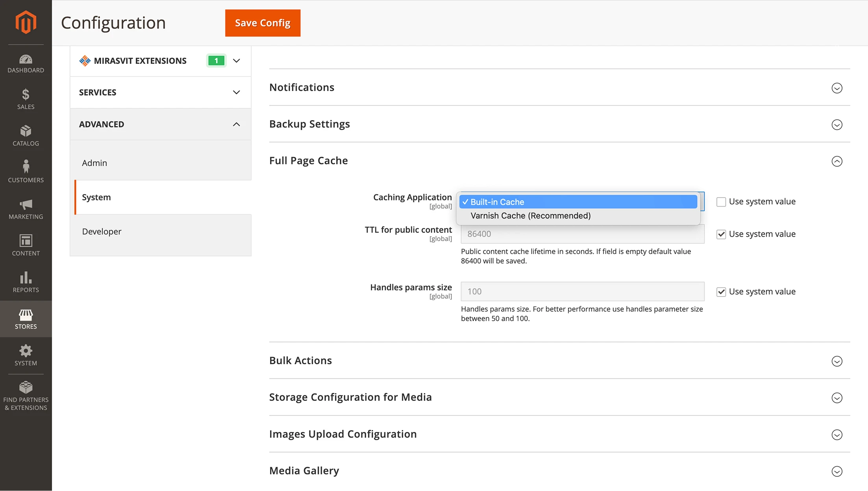The image size is (868, 491).
Task: Click TTL for public content input field
Action: tap(583, 234)
